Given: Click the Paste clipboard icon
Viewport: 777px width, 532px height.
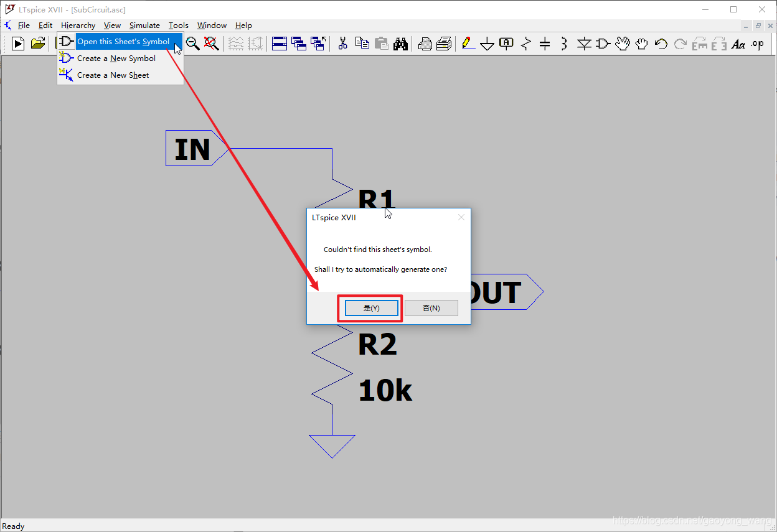Looking at the screenshot, I should [x=381, y=44].
